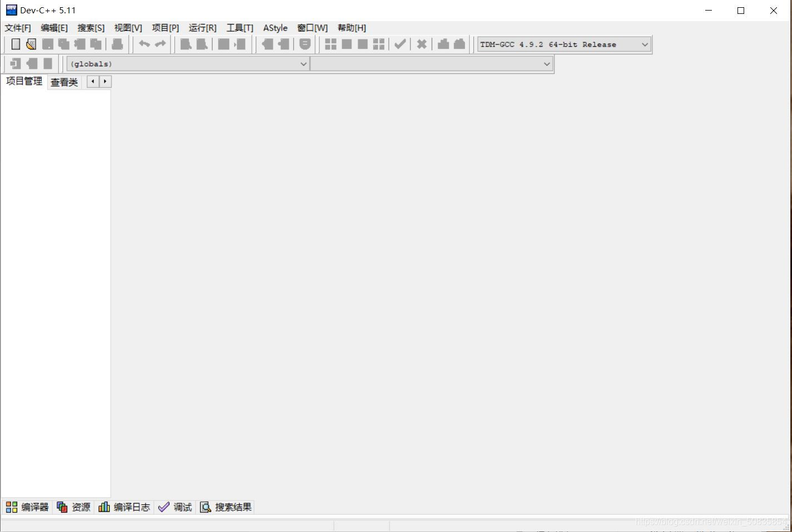Switch to the 查看类 tab
The image size is (792, 532).
[x=65, y=82]
